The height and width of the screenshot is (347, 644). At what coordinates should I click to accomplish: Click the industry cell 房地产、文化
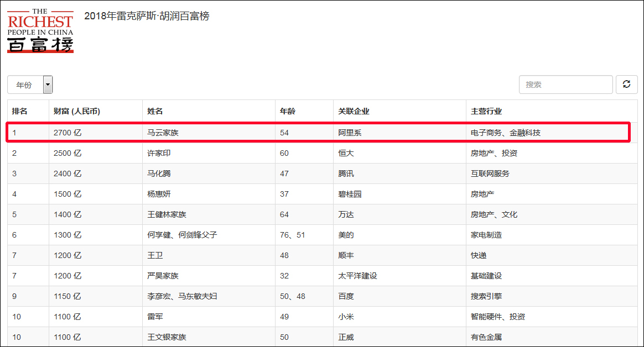click(494, 214)
